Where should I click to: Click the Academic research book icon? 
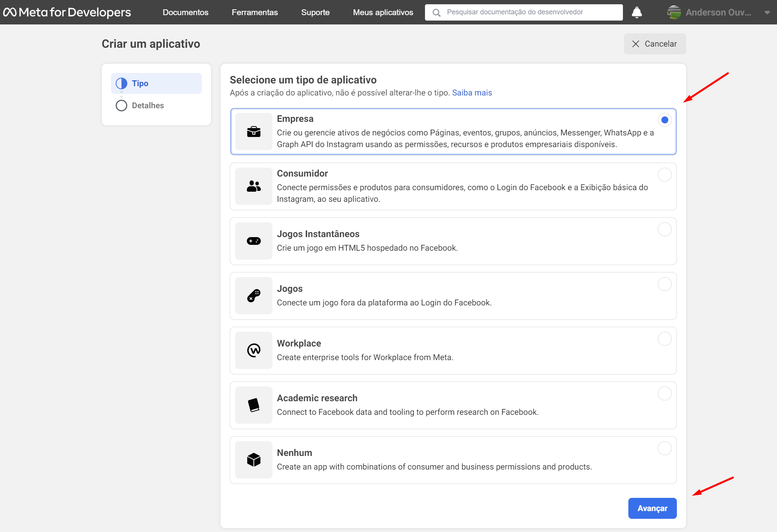click(254, 405)
